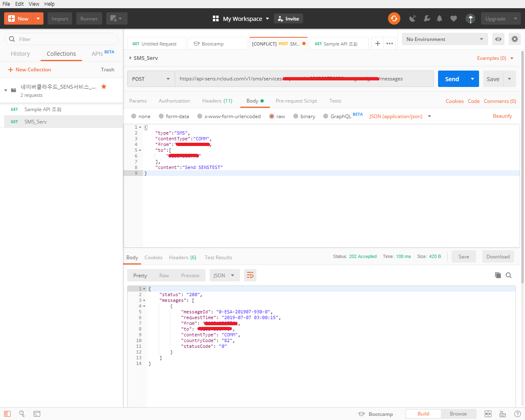
Task: Collapse the SENS collection folder
Action: [x=6, y=90]
